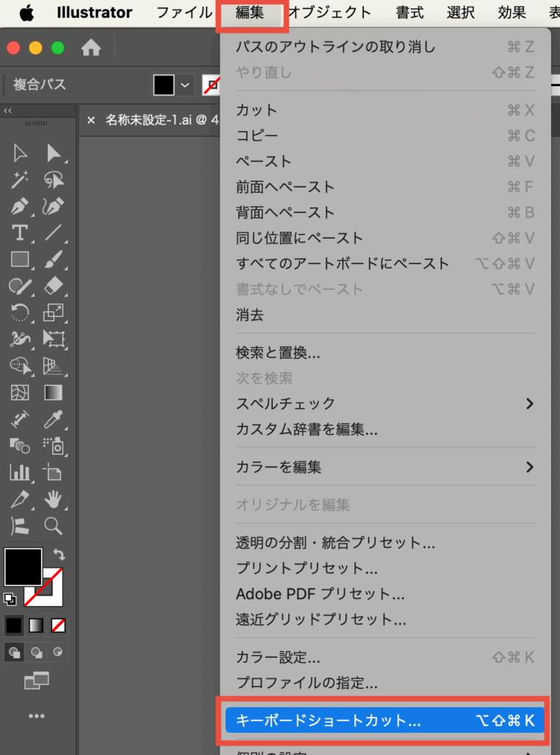Select the Magic Wand tool
Screen dimensions: 560x755
[20, 180]
